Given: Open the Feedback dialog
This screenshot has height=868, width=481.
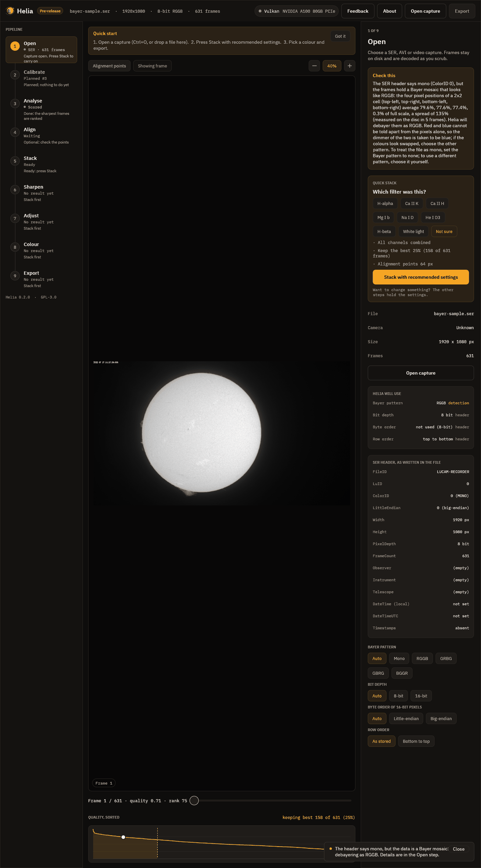Looking at the screenshot, I should [x=358, y=11].
